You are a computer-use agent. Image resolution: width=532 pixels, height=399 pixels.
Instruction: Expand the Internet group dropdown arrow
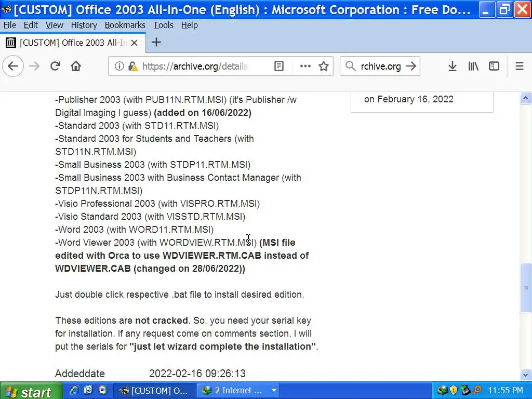(x=274, y=391)
